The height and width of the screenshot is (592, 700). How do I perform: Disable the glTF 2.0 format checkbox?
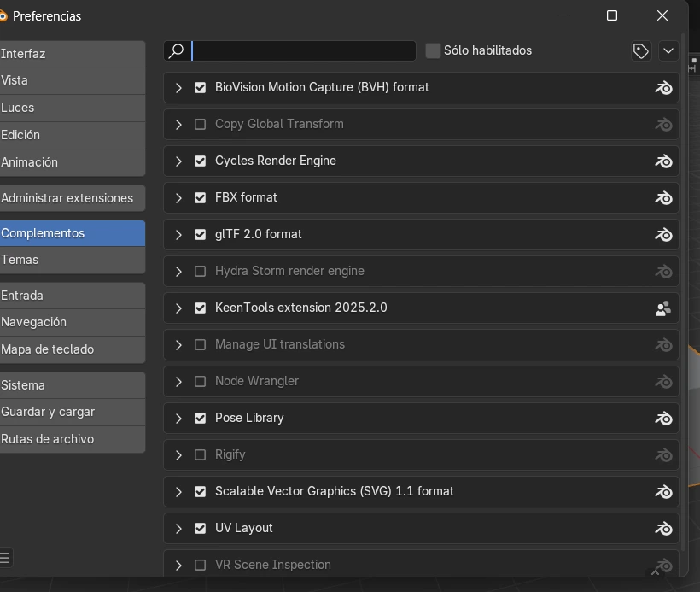click(x=201, y=235)
